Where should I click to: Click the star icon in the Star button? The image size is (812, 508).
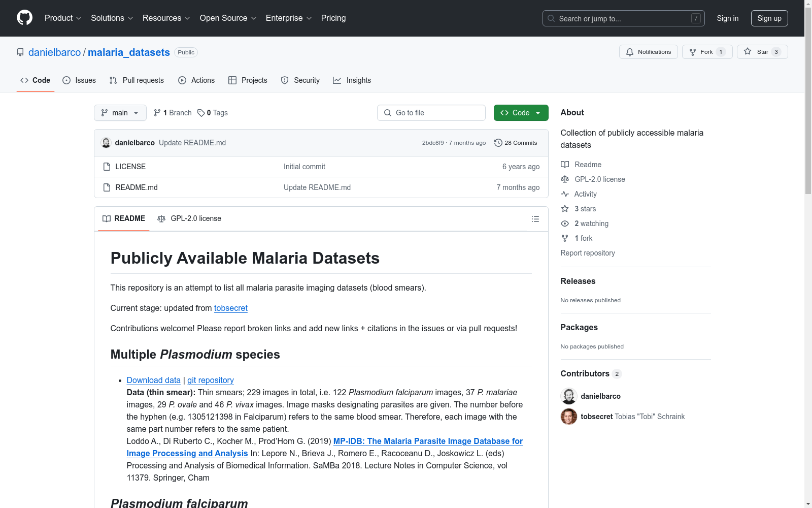[x=748, y=51]
